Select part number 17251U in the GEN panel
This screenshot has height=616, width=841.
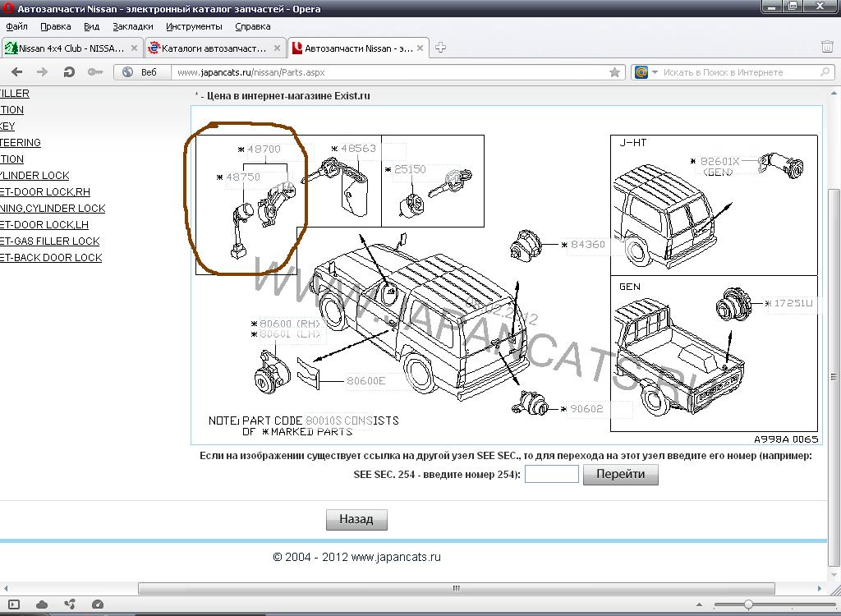point(793,303)
